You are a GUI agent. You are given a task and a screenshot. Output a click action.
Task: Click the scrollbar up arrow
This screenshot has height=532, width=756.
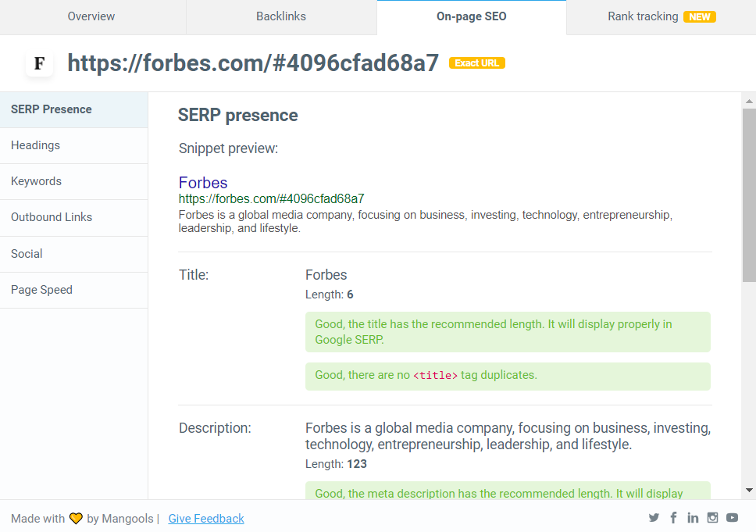[x=749, y=101]
